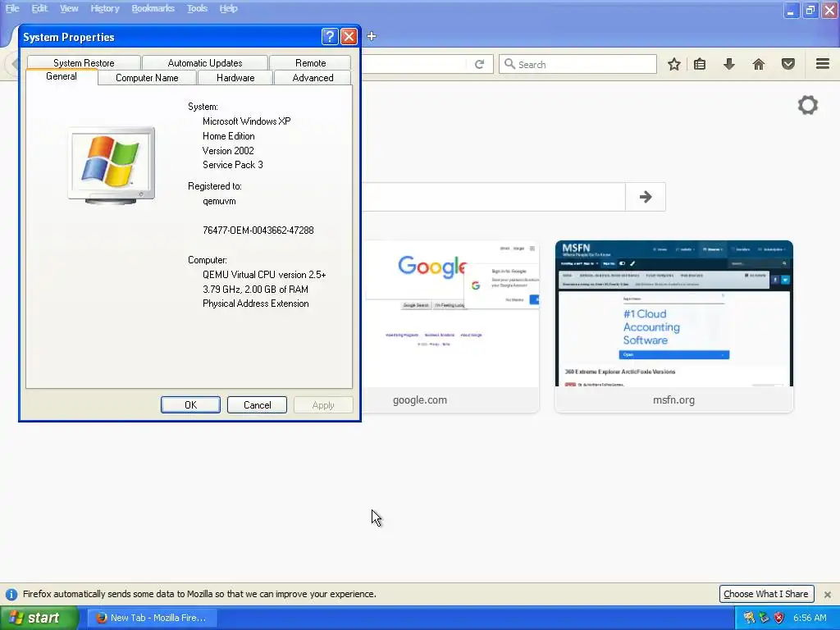Open the Automatic Updates tab
Screen dimensions: 840x630
pyautogui.click(x=204, y=62)
